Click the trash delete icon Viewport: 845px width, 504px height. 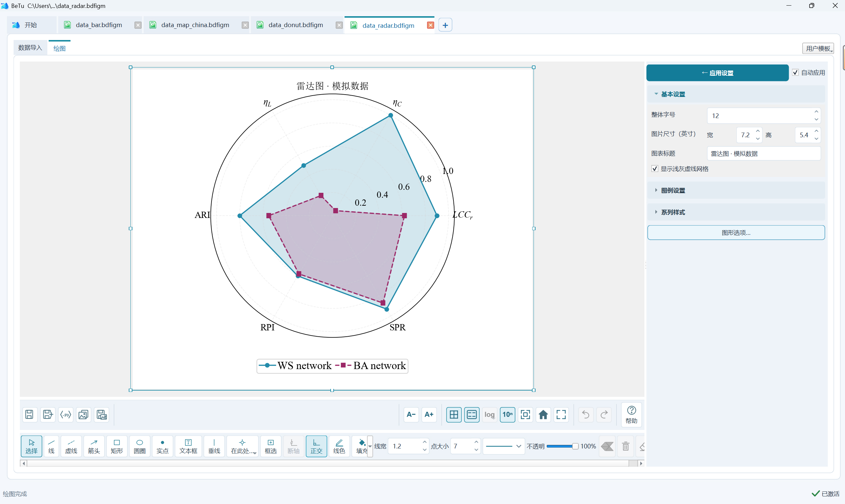pos(626,446)
